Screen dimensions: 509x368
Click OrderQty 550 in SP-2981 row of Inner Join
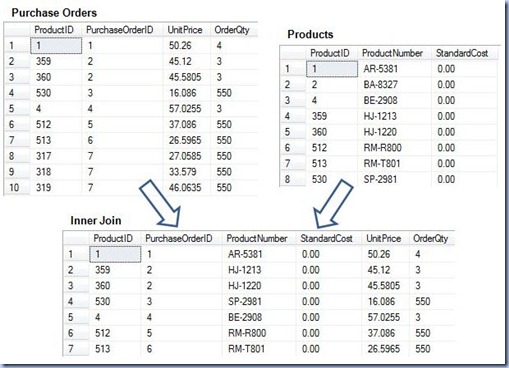pos(423,301)
